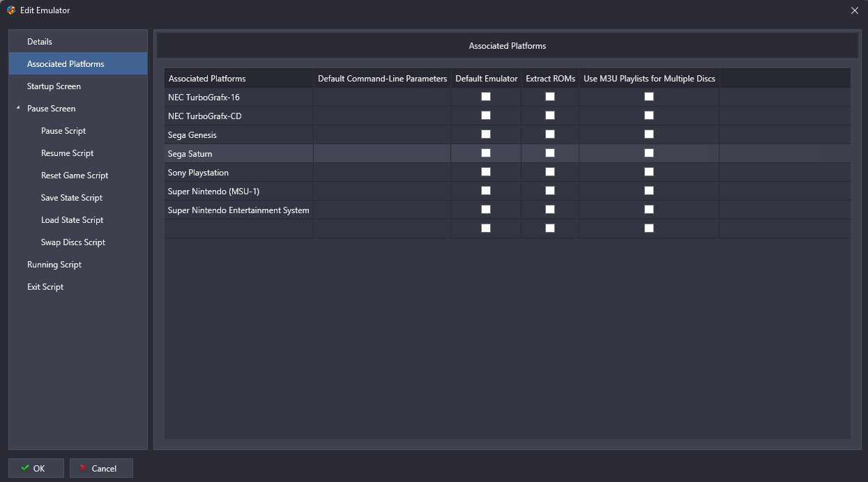Viewport: 868px width, 482px height.
Task: Select the Sega Saturn platform cell
Action: [239, 153]
